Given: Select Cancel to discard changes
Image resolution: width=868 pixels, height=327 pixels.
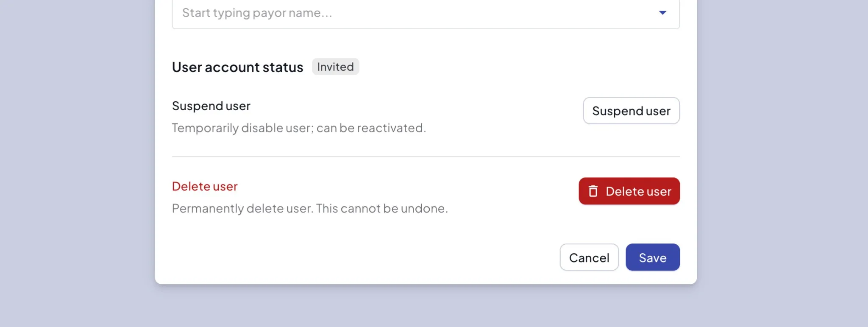Looking at the screenshot, I should click(x=589, y=257).
